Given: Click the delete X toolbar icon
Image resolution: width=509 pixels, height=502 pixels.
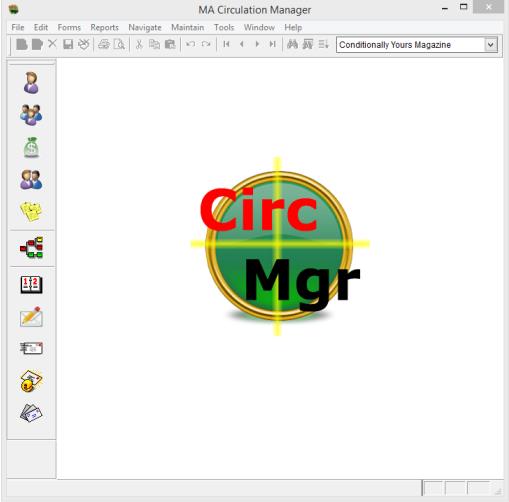Looking at the screenshot, I should (x=52, y=44).
